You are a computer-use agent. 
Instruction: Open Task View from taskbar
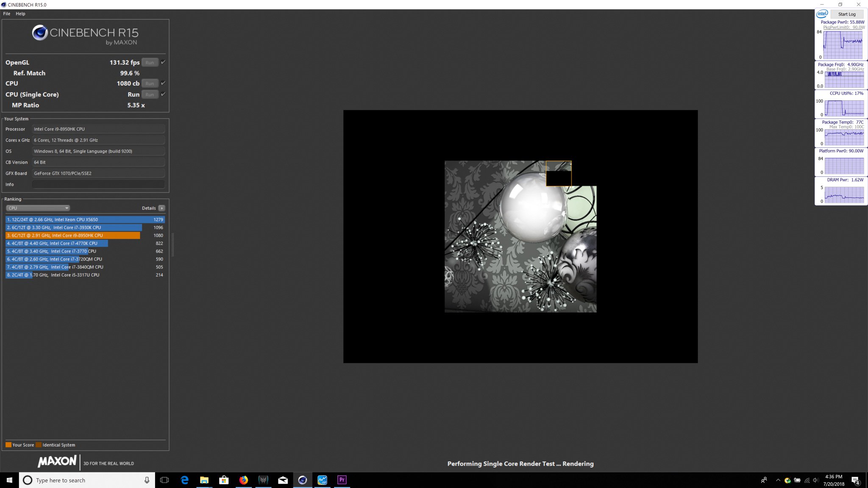[x=164, y=480]
